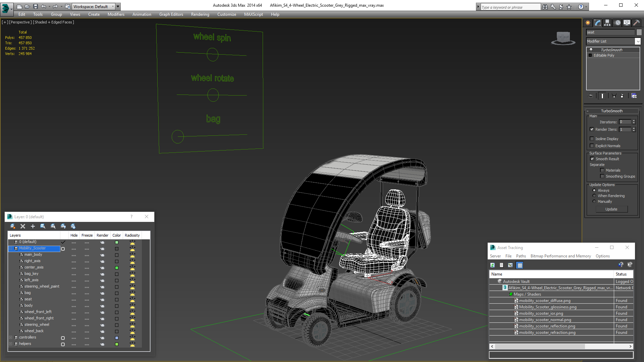
Task: Enable Explicit Normals checkbox
Action: coord(592,146)
